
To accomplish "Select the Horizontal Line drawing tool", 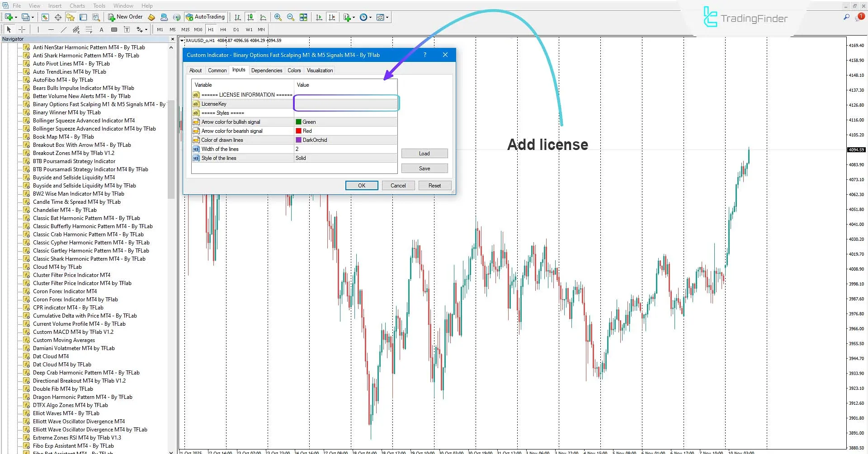I will pyautogui.click(x=51, y=29).
